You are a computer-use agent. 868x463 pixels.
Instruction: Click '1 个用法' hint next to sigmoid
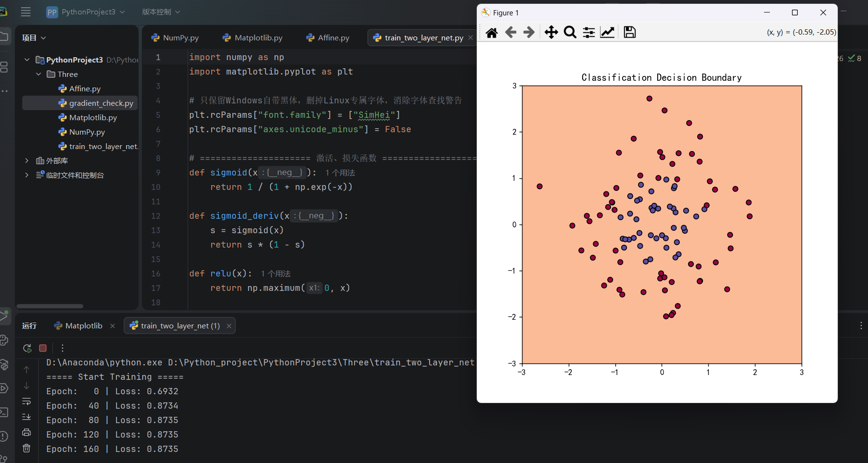point(340,173)
